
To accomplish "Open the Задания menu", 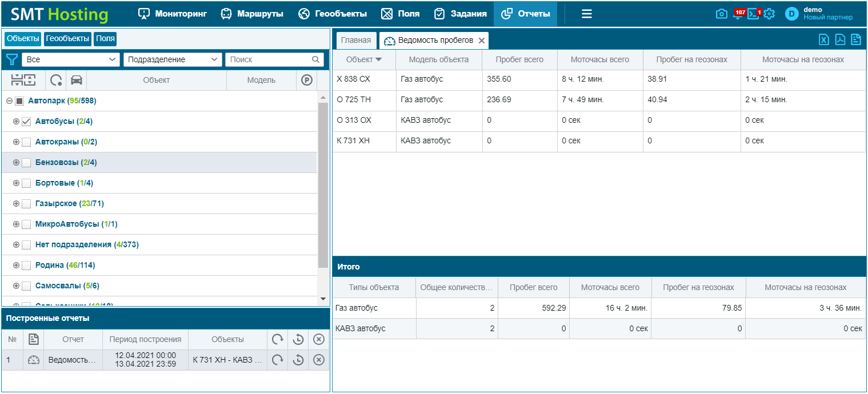I will coord(461,14).
